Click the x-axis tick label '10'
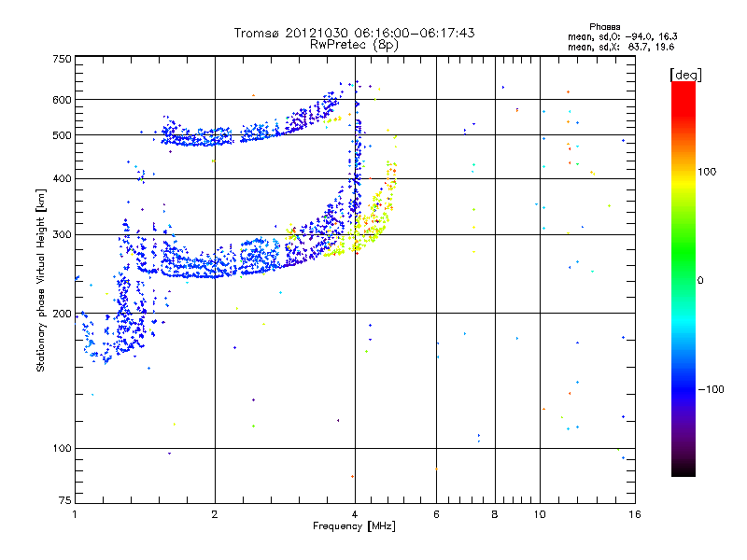This screenshot has height=560, width=747. [540, 514]
